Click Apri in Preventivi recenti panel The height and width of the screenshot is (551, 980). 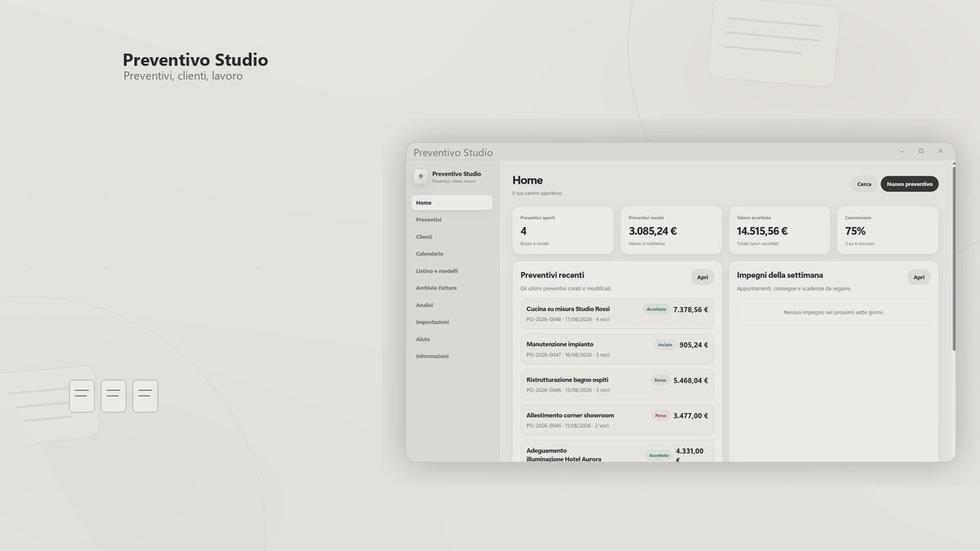pyautogui.click(x=702, y=278)
